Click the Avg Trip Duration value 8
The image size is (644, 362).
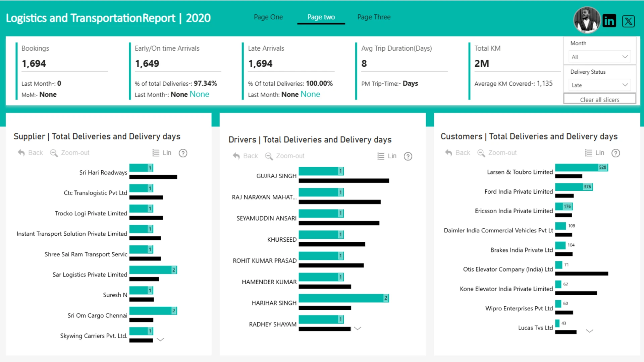pos(364,64)
